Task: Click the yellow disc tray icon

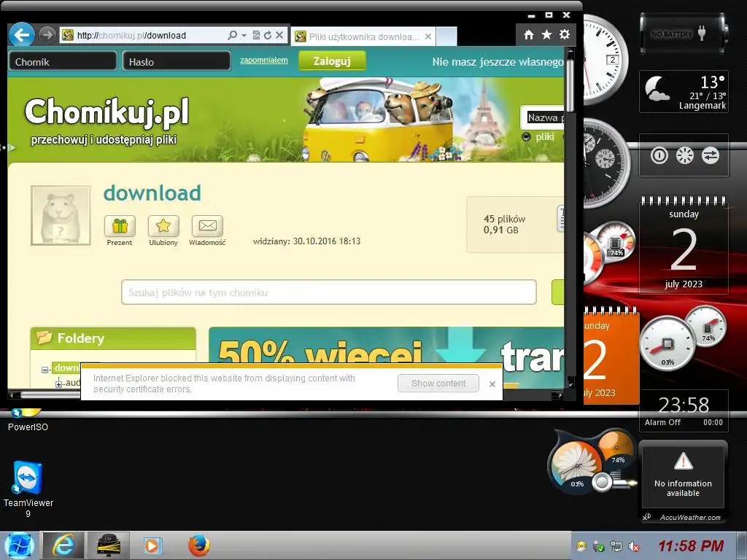Action: pyautogui.click(x=581, y=546)
